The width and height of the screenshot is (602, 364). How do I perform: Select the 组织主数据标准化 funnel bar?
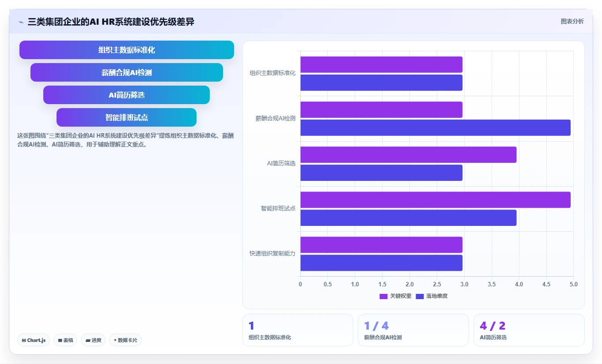[x=127, y=50]
